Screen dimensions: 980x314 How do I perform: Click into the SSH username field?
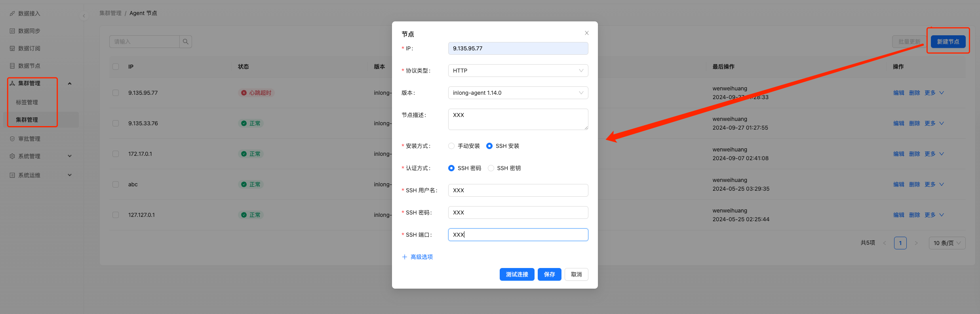tap(518, 190)
